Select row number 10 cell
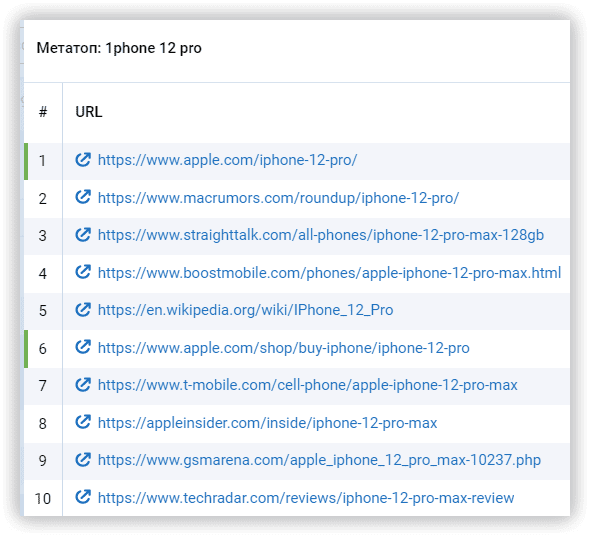The height and width of the screenshot is (536, 590). (43, 498)
